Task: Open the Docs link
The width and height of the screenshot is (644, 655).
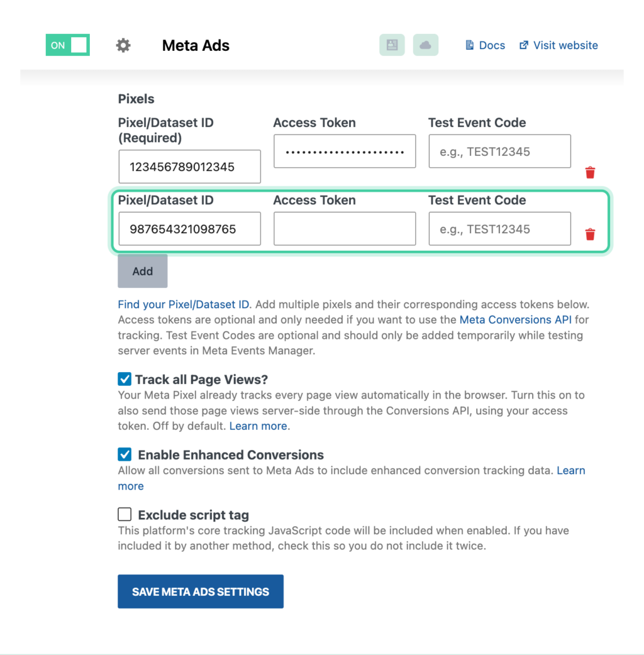Action: click(491, 45)
